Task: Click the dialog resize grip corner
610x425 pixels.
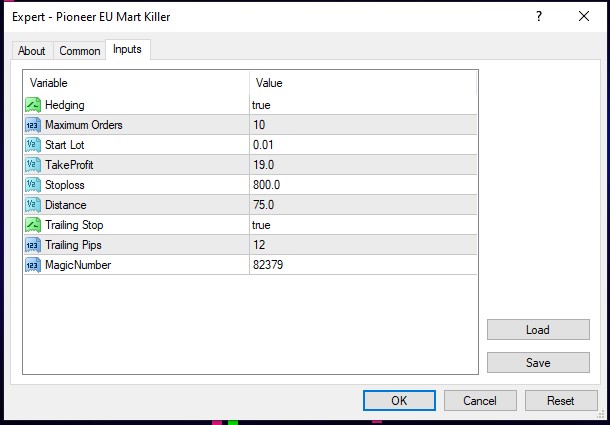Action: pyautogui.click(x=601, y=414)
